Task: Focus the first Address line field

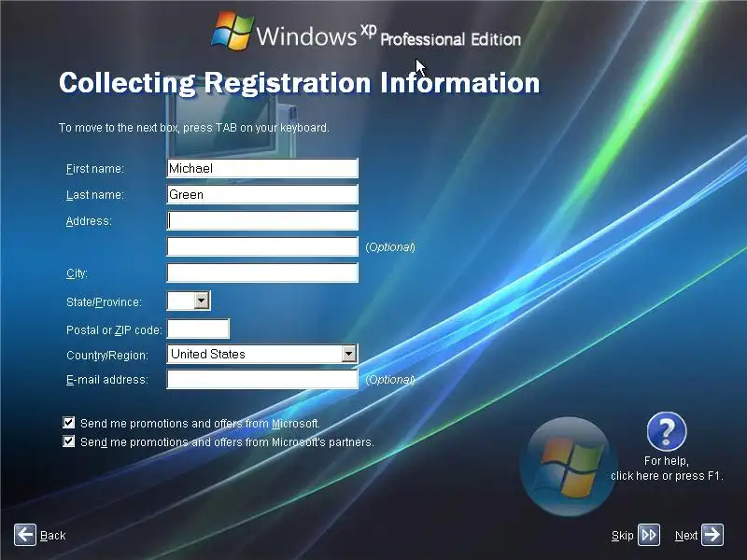Action: point(262,220)
